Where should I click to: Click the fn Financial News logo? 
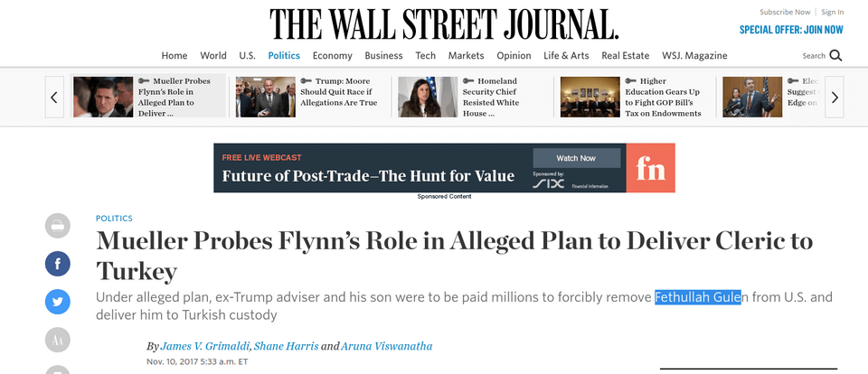650,168
